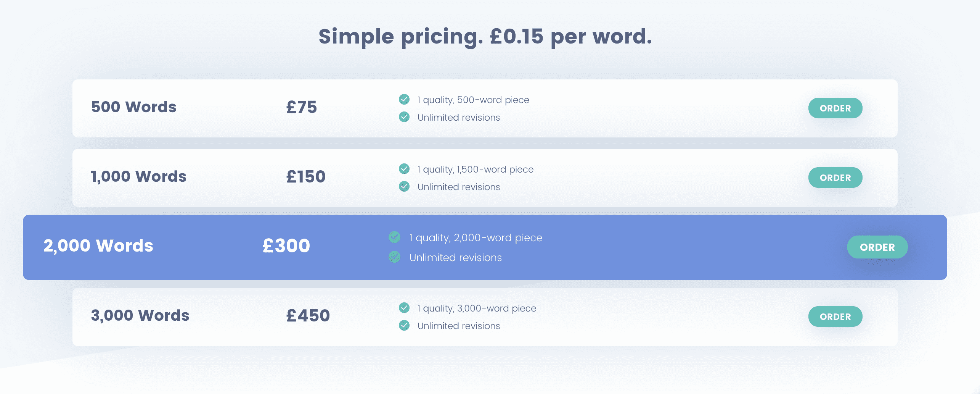Select the 500 Words plan title
Screen dimensions: 980x394
(x=134, y=107)
